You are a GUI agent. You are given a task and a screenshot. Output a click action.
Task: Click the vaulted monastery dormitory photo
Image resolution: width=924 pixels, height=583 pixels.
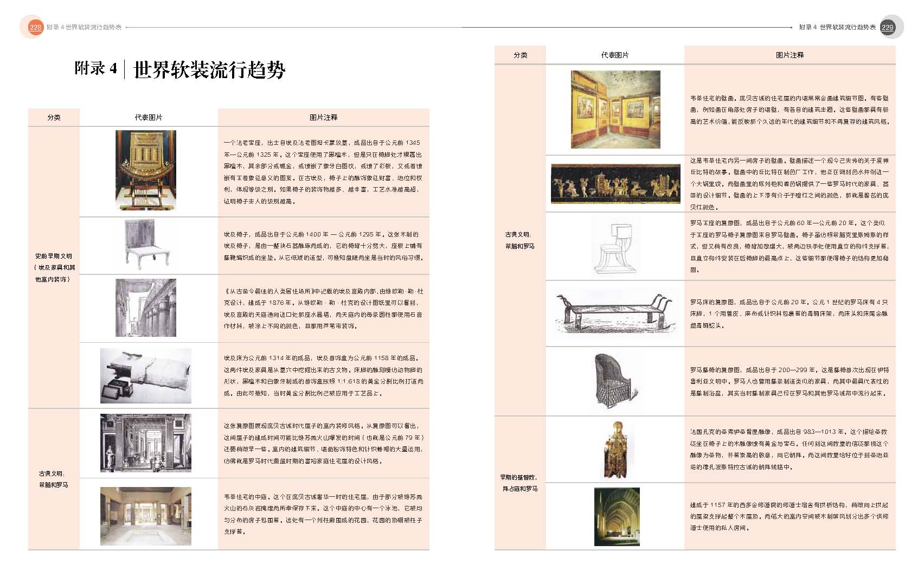617,516
